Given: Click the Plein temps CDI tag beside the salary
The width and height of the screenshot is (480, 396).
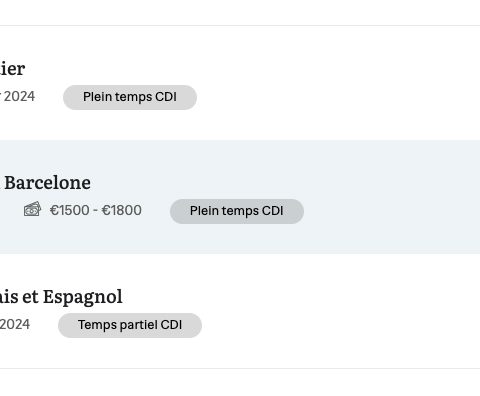Looking at the screenshot, I should [237, 211].
